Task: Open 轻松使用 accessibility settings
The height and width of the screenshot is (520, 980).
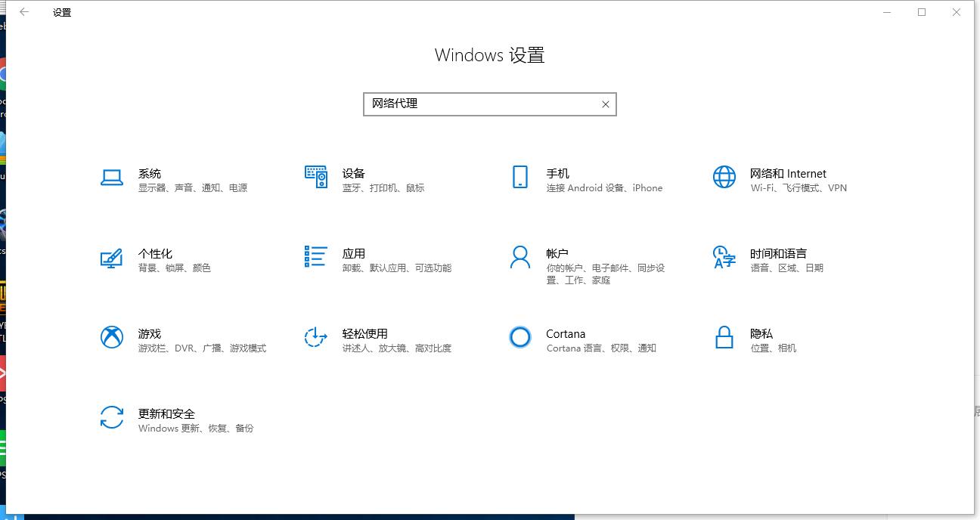Action: point(363,340)
